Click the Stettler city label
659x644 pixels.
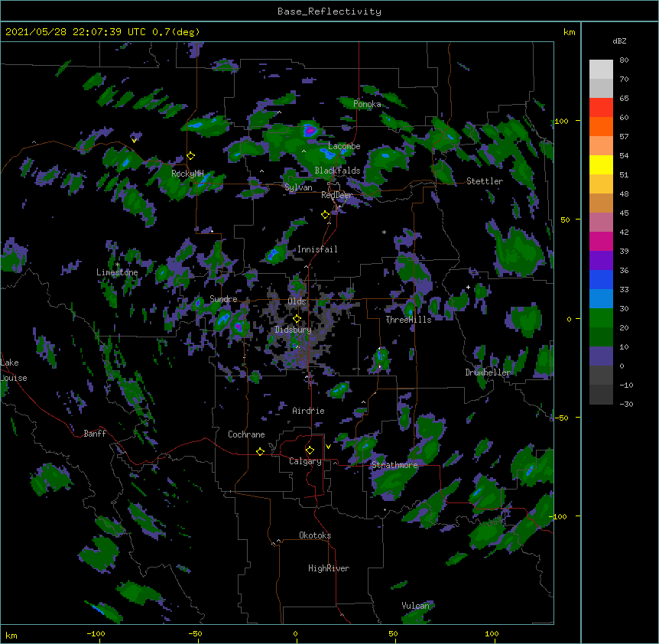pyautogui.click(x=485, y=181)
